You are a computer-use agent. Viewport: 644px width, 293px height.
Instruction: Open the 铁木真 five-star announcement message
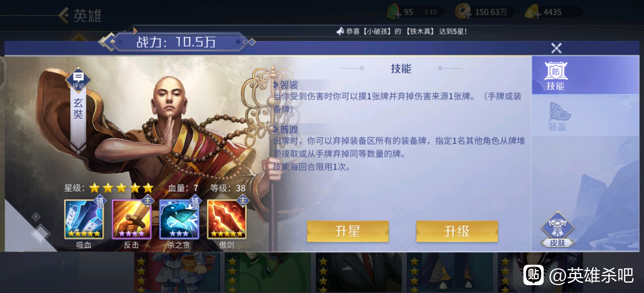point(402,31)
